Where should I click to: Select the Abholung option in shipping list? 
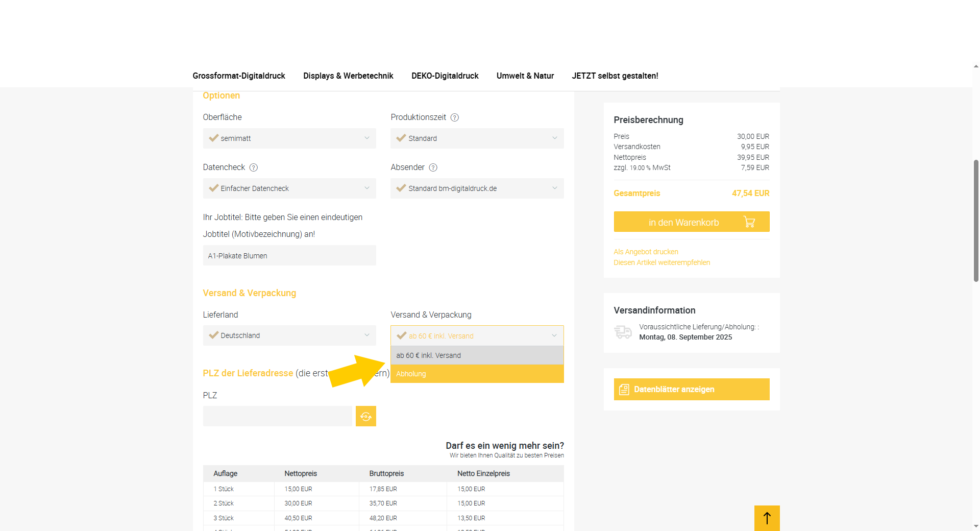[x=477, y=374]
